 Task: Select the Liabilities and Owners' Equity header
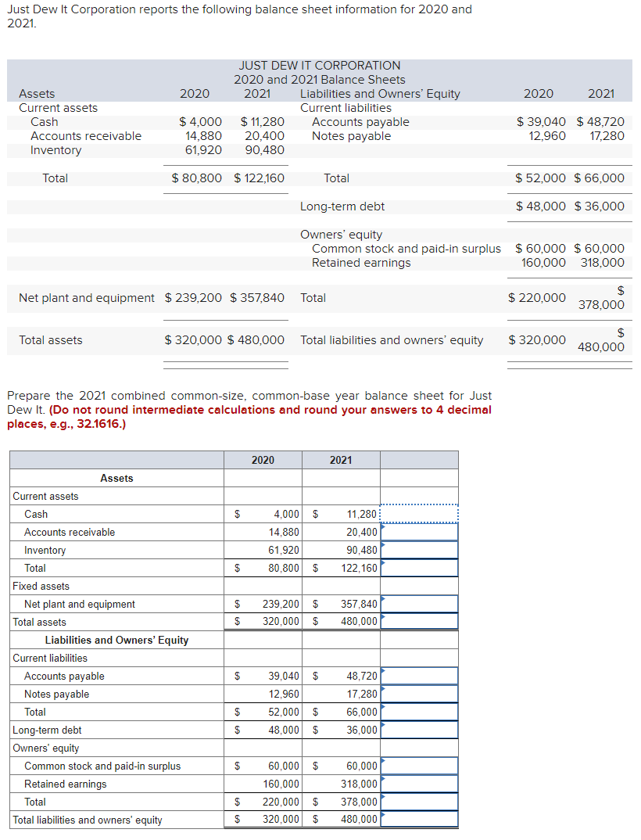click(116, 640)
